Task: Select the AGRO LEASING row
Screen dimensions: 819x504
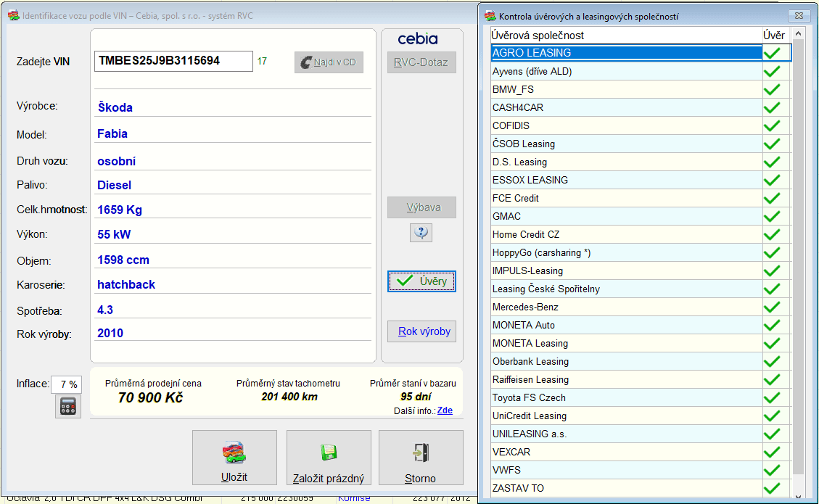Action: 641,53
